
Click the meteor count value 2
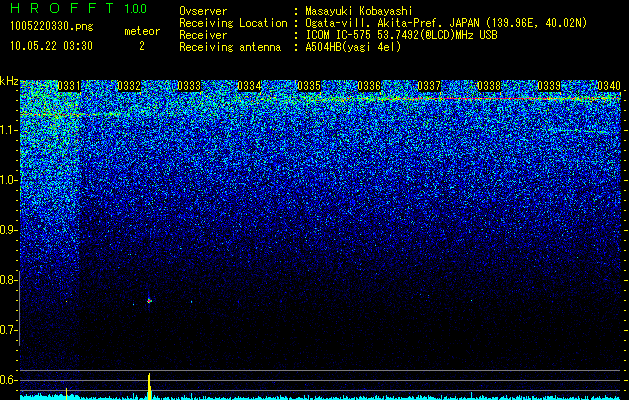point(142,46)
